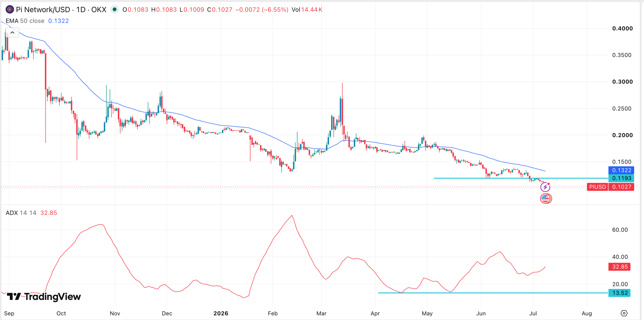Viewport: 644px width, 320px height.
Task: Click the EMA value 0.1322 in legend
Action: (x=58, y=21)
